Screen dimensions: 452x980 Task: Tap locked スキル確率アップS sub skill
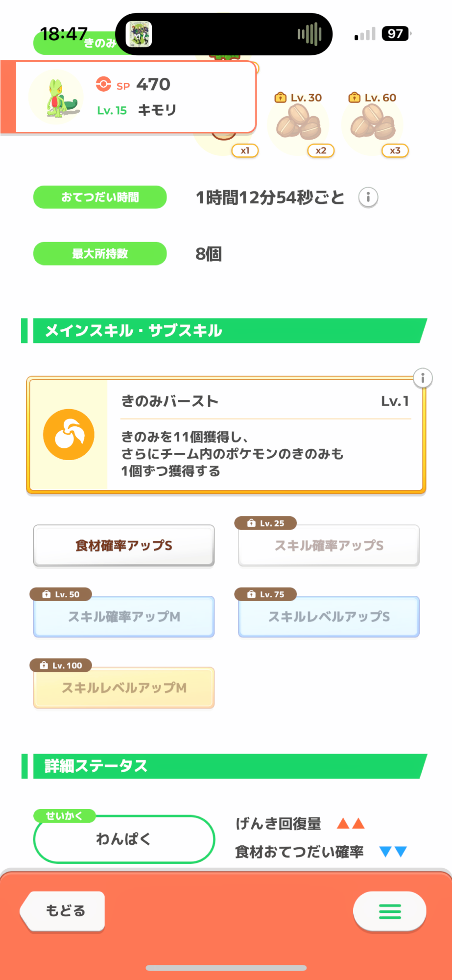pos(329,545)
